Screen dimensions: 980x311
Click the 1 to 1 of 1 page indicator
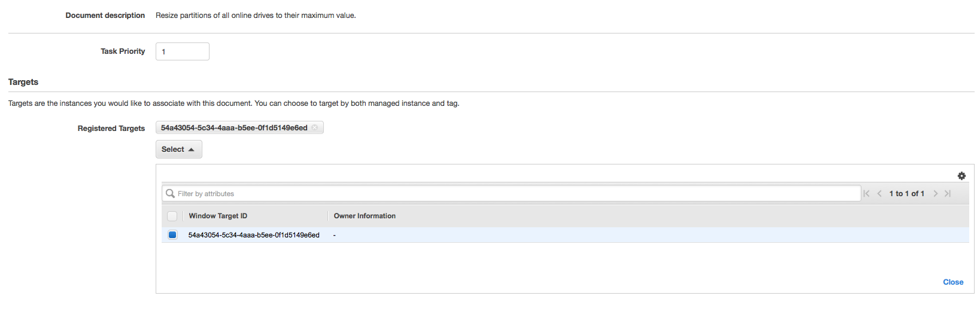907,193
